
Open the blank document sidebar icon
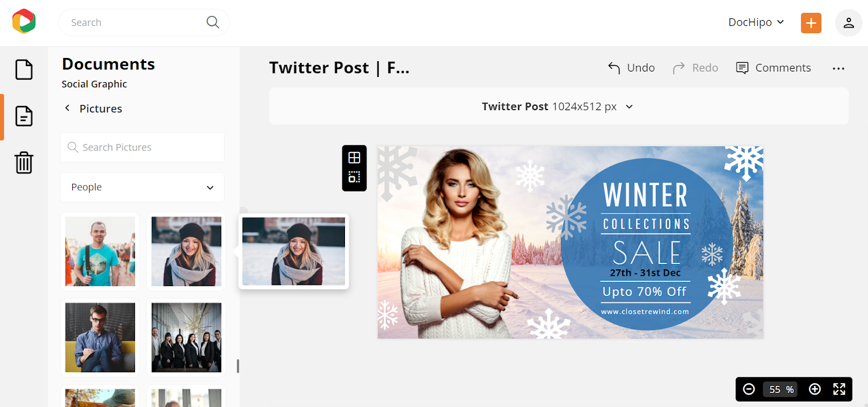[24, 69]
